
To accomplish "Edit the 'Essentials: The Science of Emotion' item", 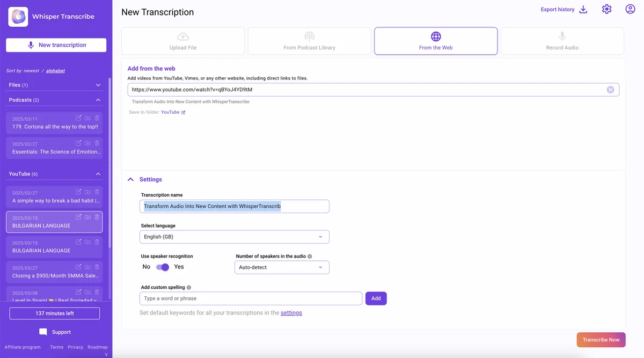I will click(78, 143).
